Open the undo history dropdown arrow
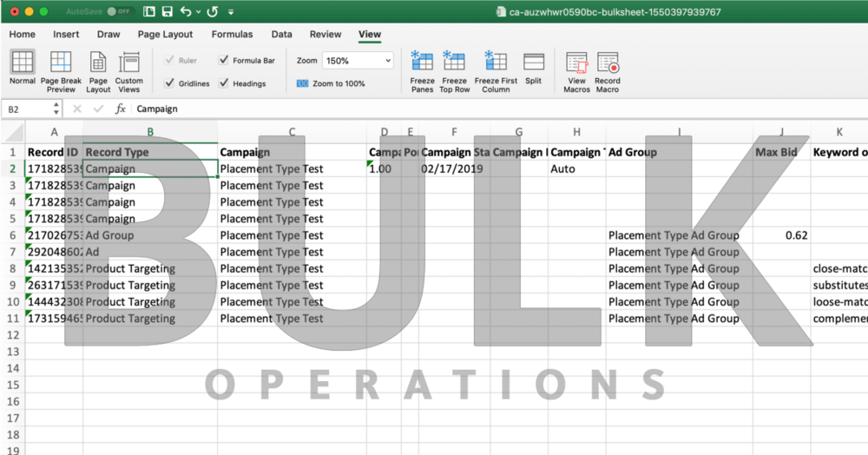The image size is (868, 455). (x=198, y=11)
